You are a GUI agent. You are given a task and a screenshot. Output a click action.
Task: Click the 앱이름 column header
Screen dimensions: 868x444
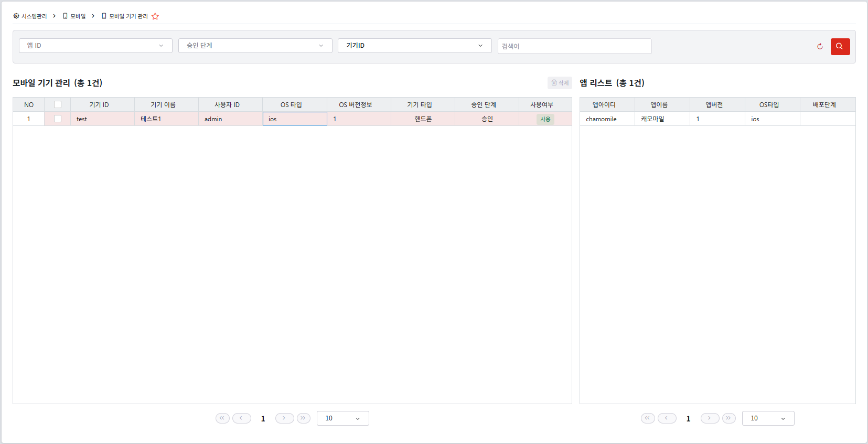(x=662, y=104)
